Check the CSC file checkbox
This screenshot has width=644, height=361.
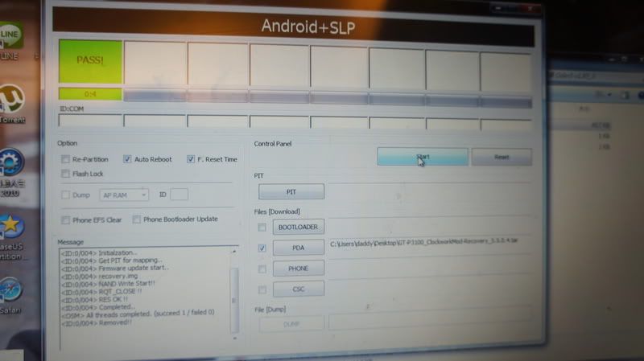pyautogui.click(x=262, y=289)
